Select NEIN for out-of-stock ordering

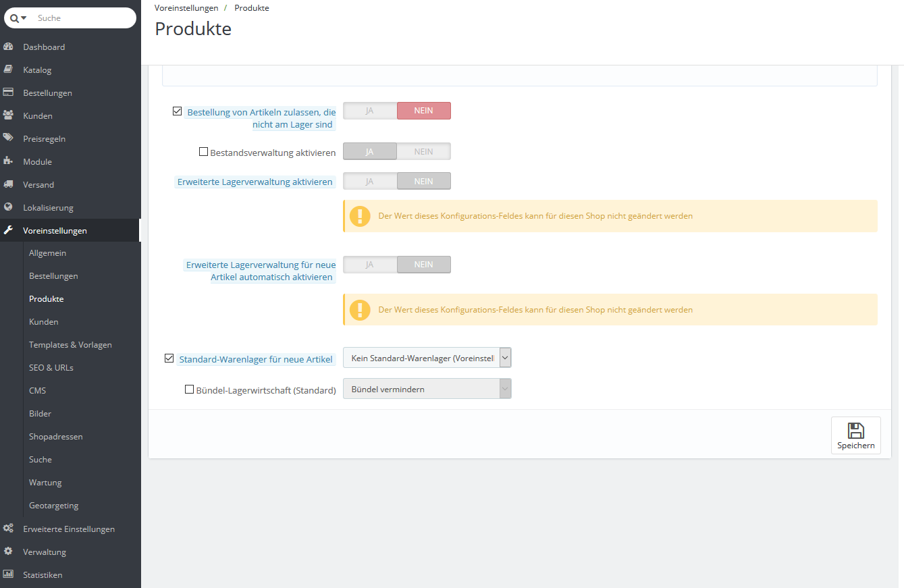tap(424, 111)
